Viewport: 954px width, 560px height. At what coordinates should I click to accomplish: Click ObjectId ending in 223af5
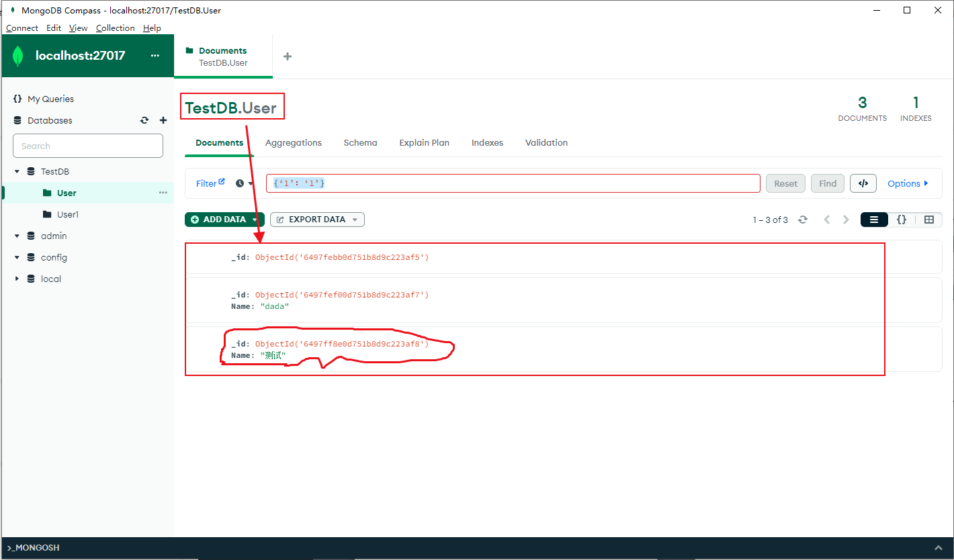pyautogui.click(x=342, y=257)
